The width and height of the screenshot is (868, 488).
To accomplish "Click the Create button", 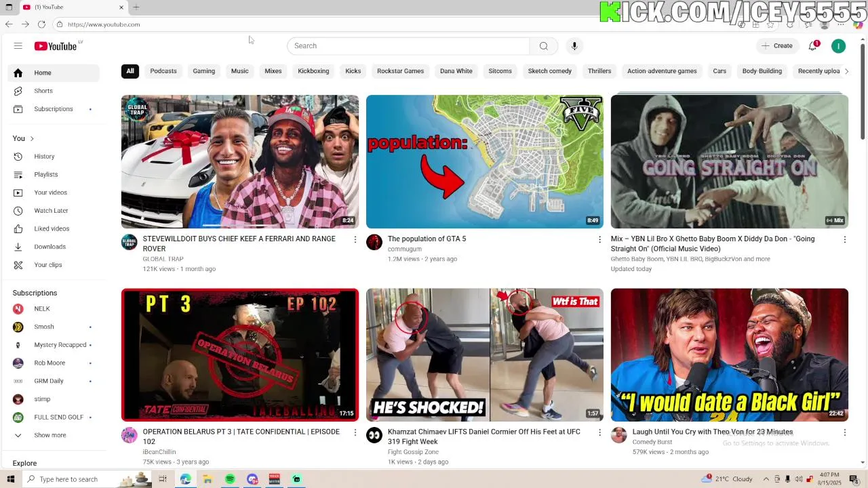I will point(777,46).
